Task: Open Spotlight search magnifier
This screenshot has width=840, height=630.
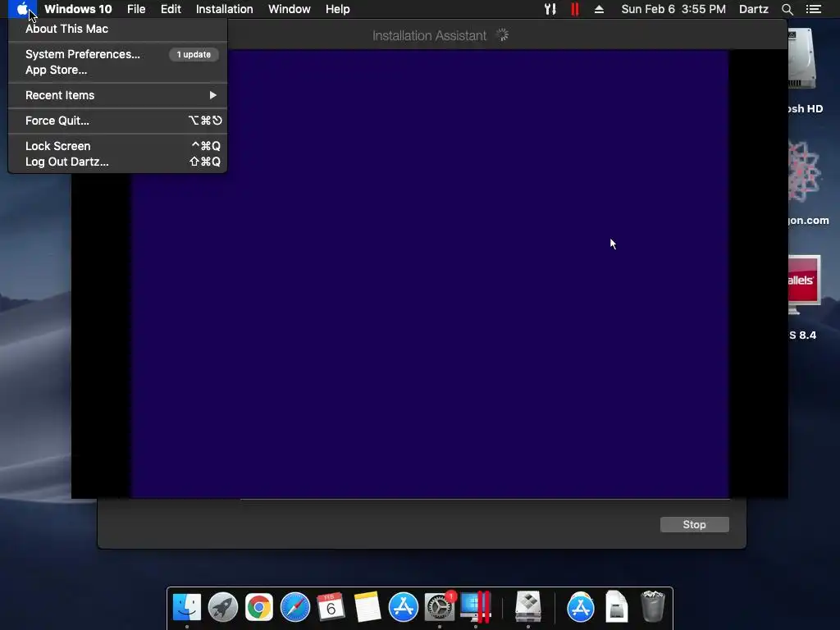Action: [x=787, y=9]
